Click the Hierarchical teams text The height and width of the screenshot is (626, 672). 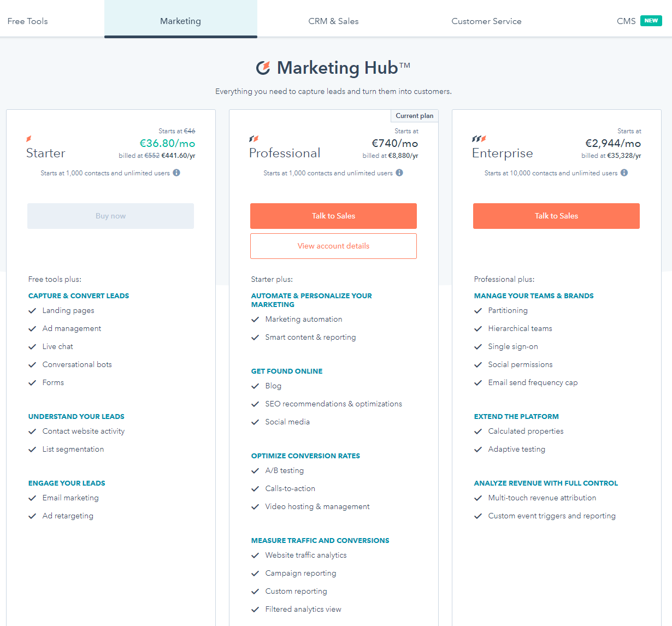(520, 328)
